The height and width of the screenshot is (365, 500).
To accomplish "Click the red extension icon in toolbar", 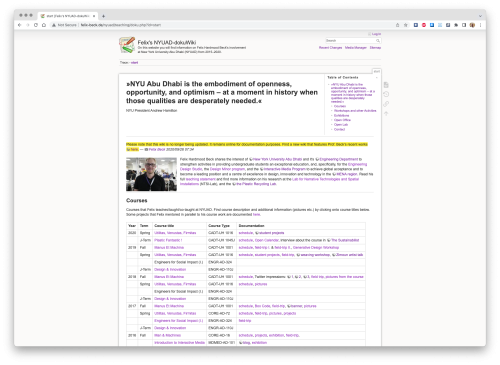I will 424,25.
